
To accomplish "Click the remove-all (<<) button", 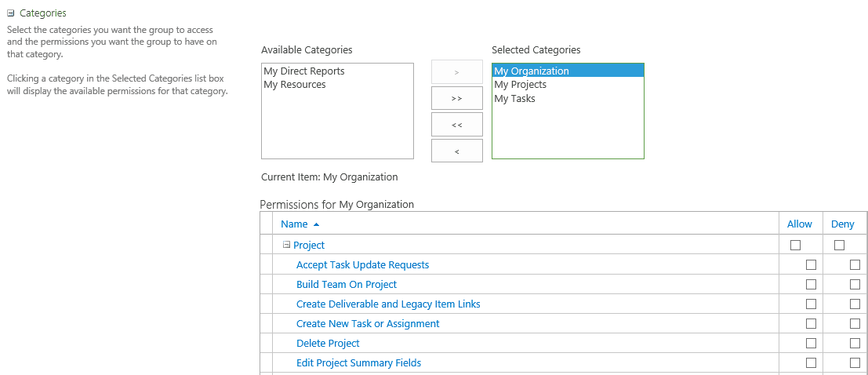I will pos(456,125).
